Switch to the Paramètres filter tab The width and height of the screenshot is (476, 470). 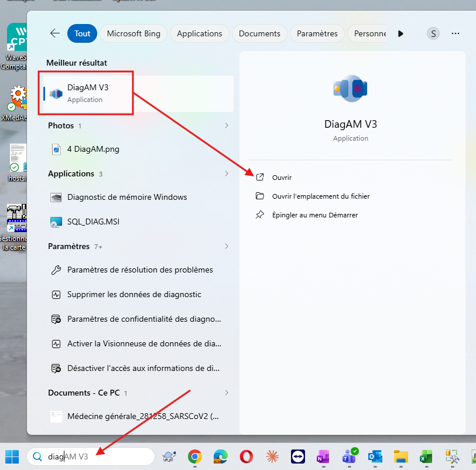pos(317,33)
